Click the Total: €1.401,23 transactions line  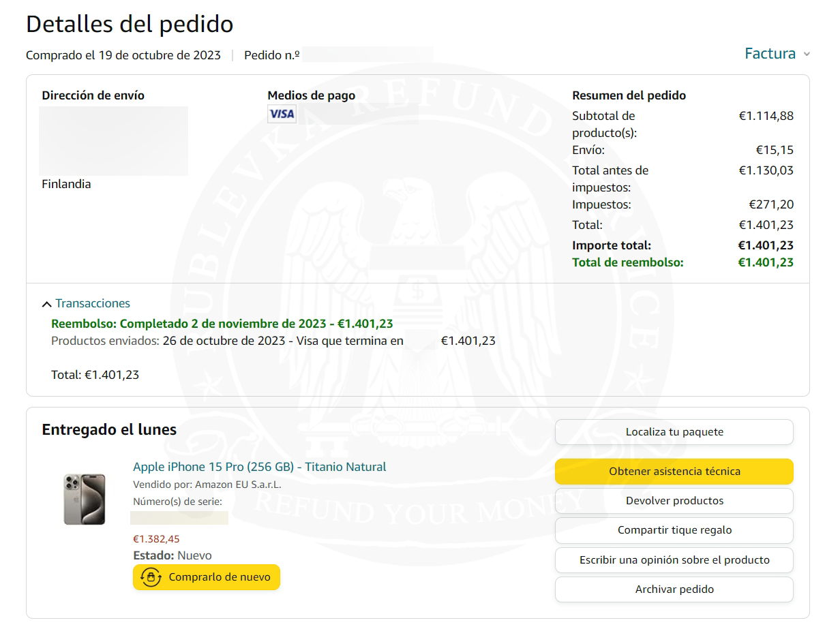pyautogui.click(x=95, y=375)
